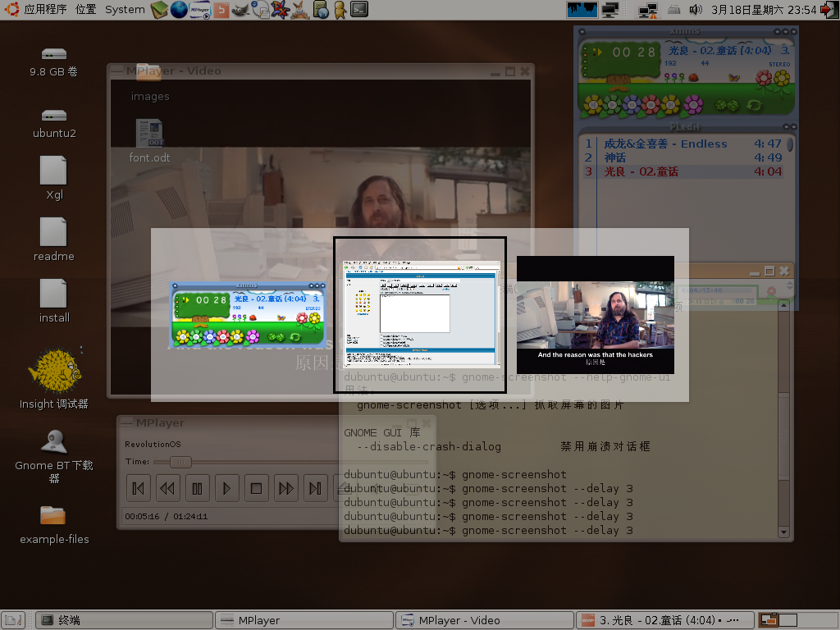The image size is (840, 630).
Task: Stop playback in MPlayer control window
Action: 256,488
